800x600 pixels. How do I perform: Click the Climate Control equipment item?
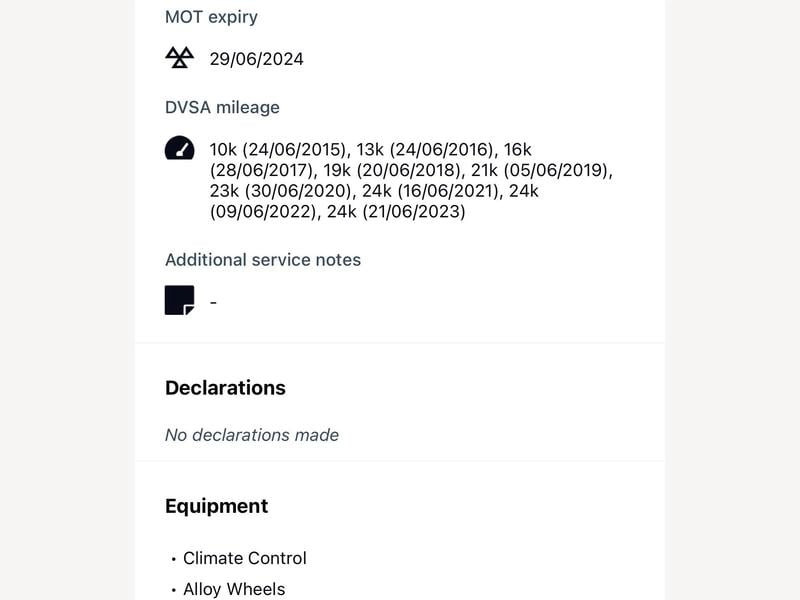245,558
